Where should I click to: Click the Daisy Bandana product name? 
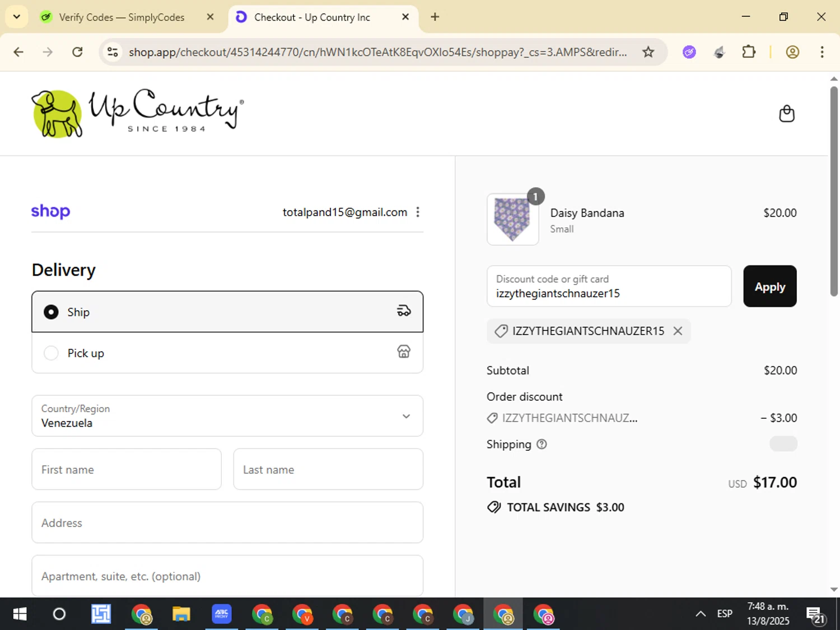coord(587,213)
